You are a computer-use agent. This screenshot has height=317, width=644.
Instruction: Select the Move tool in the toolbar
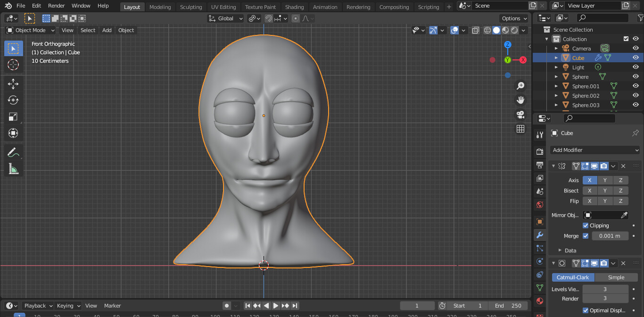tap(13, 83)
